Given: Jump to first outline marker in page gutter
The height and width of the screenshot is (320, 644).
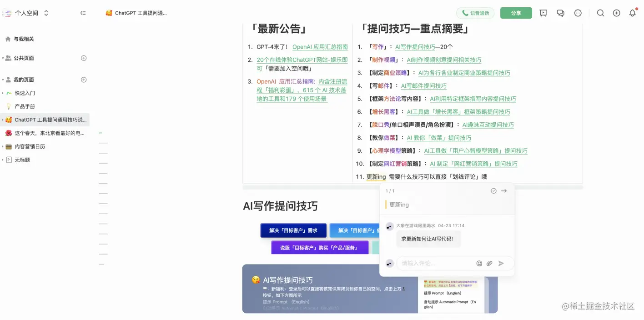Looking at the screenshot, I should point(101,133).
